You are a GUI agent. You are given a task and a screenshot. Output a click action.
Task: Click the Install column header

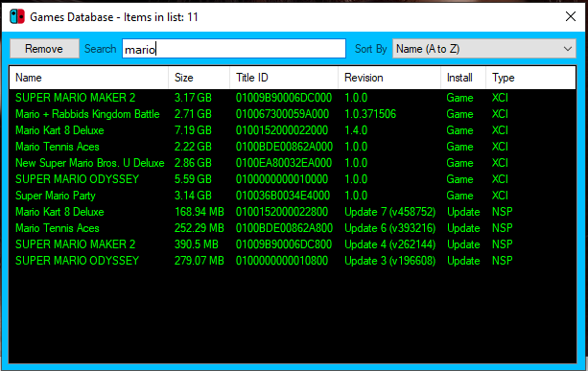[463, 78]
